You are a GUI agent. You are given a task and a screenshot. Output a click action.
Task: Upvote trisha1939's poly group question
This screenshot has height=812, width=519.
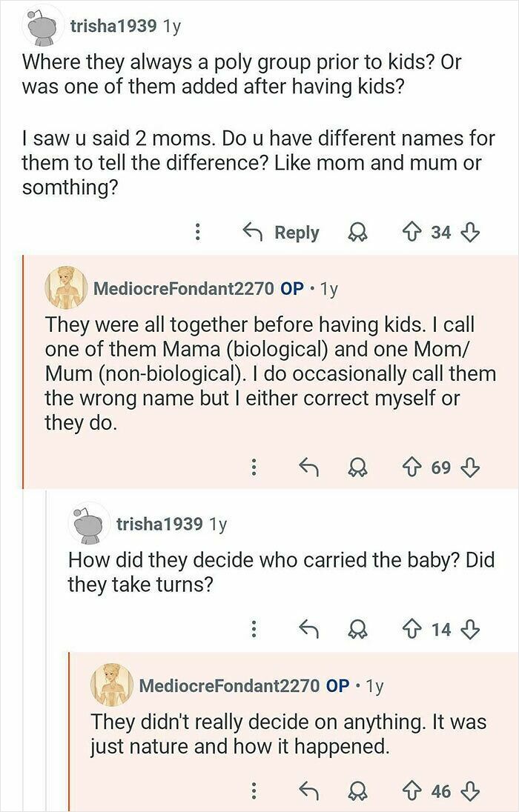[414, 232]
